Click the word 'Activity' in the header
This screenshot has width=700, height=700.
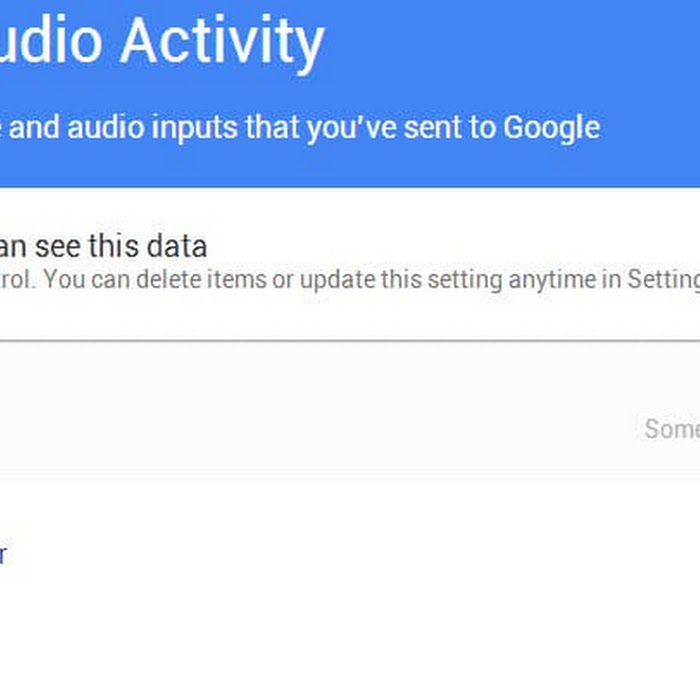tap(222, 41)
